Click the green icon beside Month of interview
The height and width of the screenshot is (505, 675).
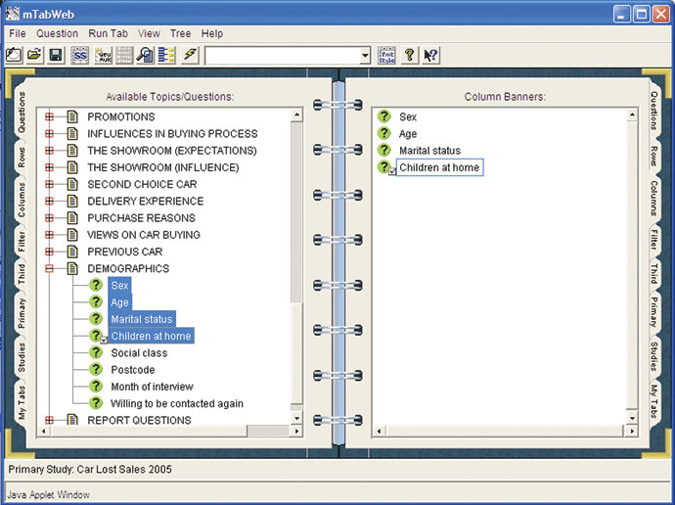click(96, 386)
